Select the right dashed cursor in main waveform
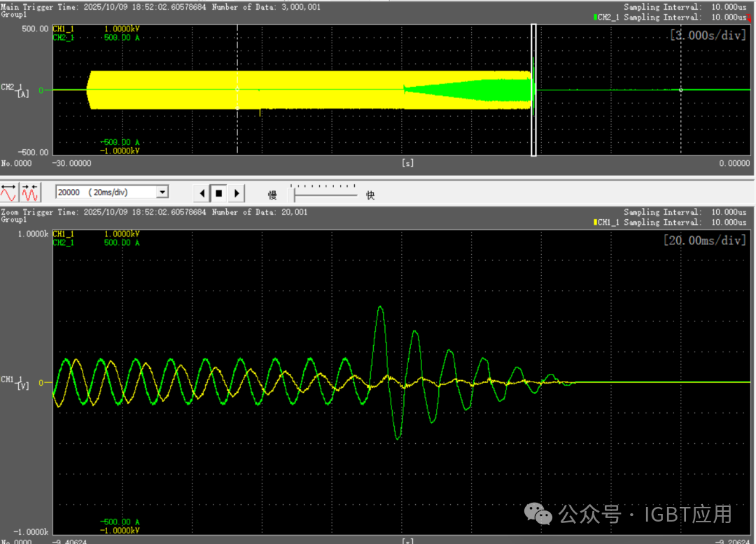 pos(681,90)
